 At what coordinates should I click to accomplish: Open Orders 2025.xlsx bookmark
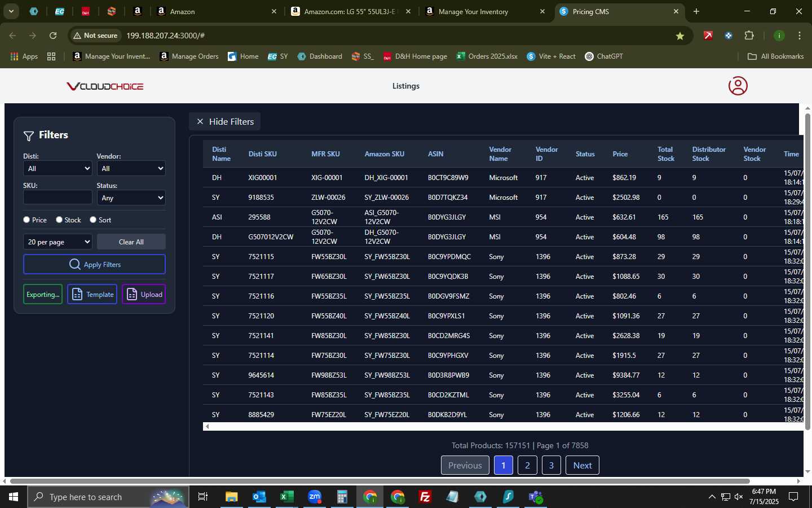click(x=487, y=56)
